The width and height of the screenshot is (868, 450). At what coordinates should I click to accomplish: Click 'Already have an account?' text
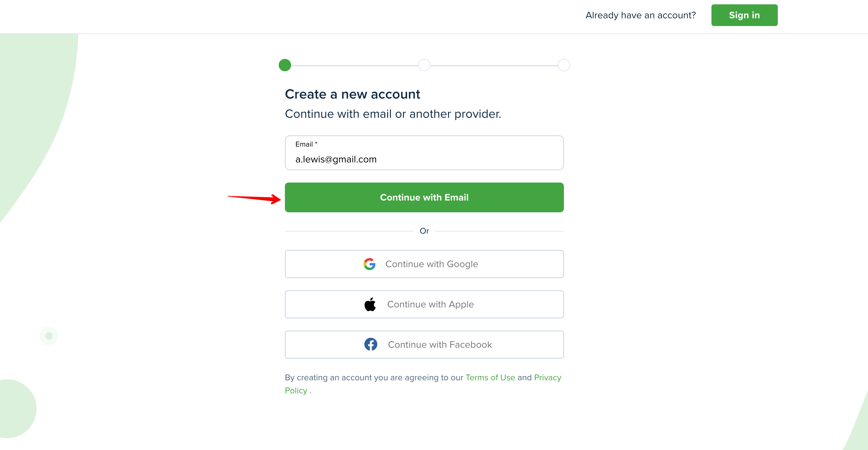click(640, 15)
